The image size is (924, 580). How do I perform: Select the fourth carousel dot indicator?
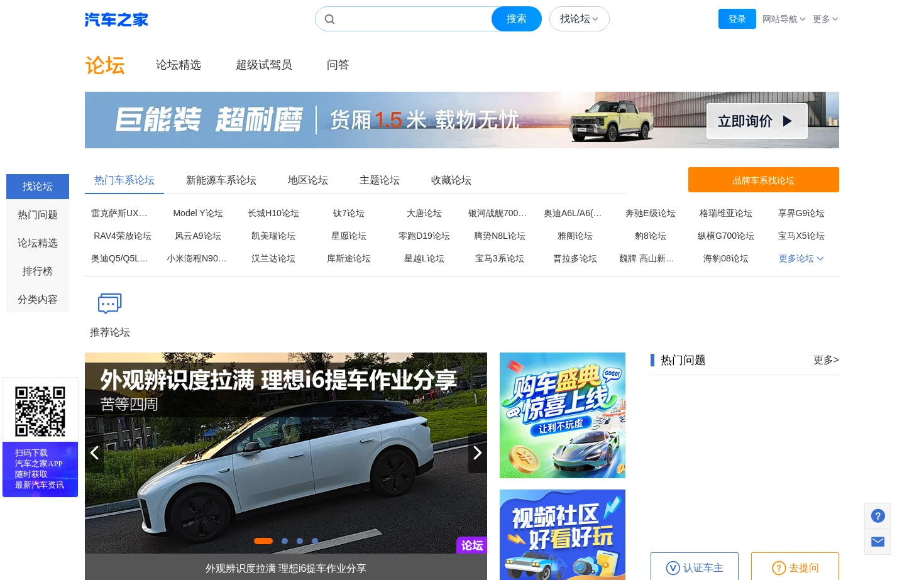pyautogui.click(x=315, y=541)
